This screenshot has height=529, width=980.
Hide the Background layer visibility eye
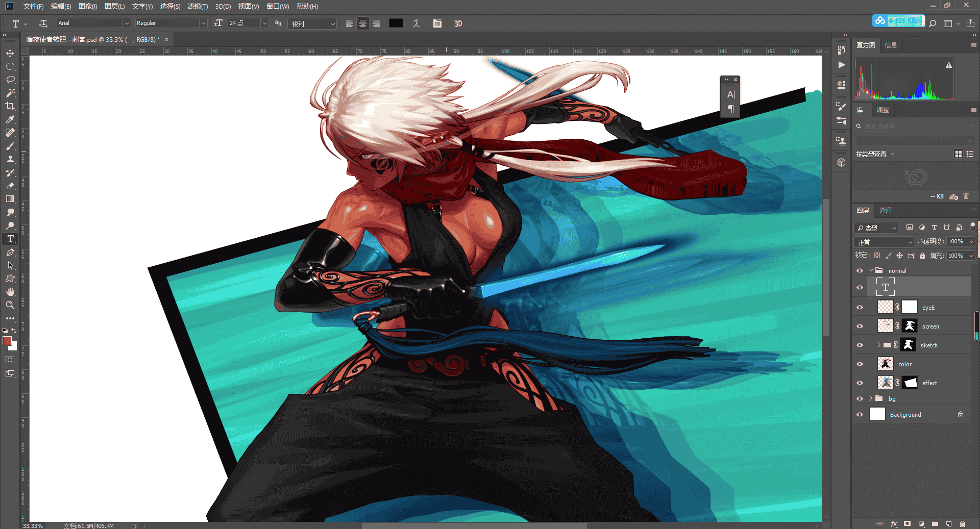coord(860,415)
